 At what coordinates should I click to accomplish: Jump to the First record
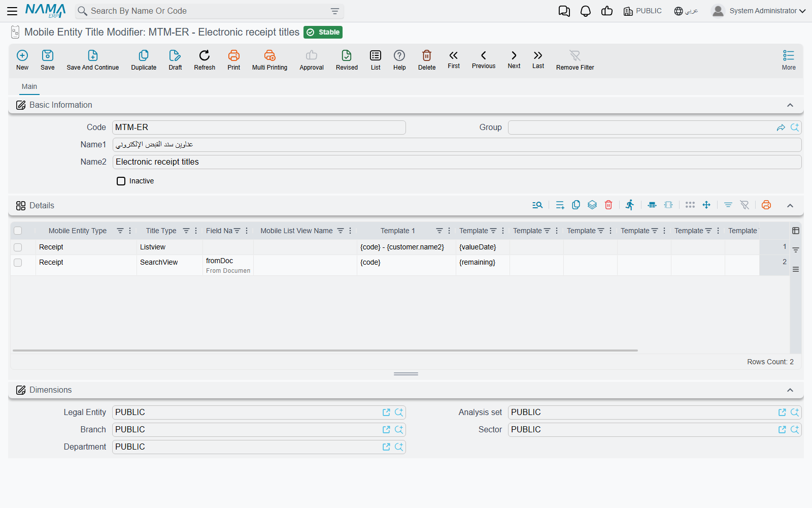454,59
